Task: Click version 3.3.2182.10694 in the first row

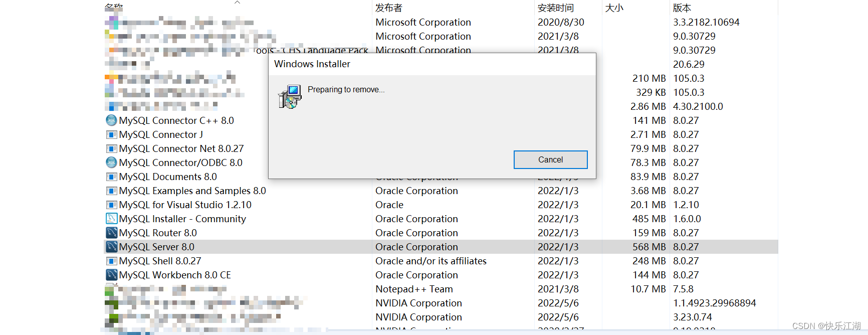Action: [706, 22]
